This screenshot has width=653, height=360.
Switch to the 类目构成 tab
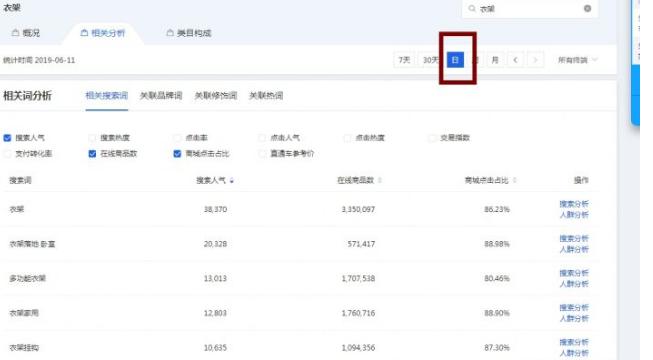tap(189, 32)
